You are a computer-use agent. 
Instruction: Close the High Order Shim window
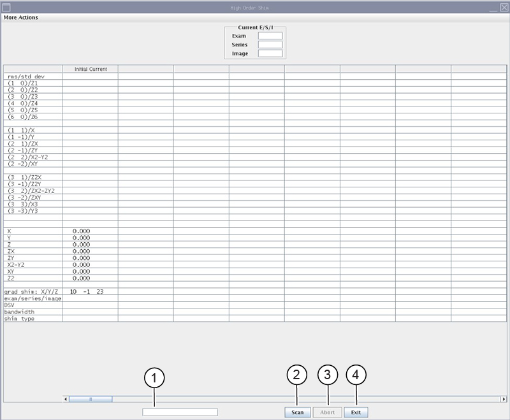pyautogui.click(x=503, y=7)
